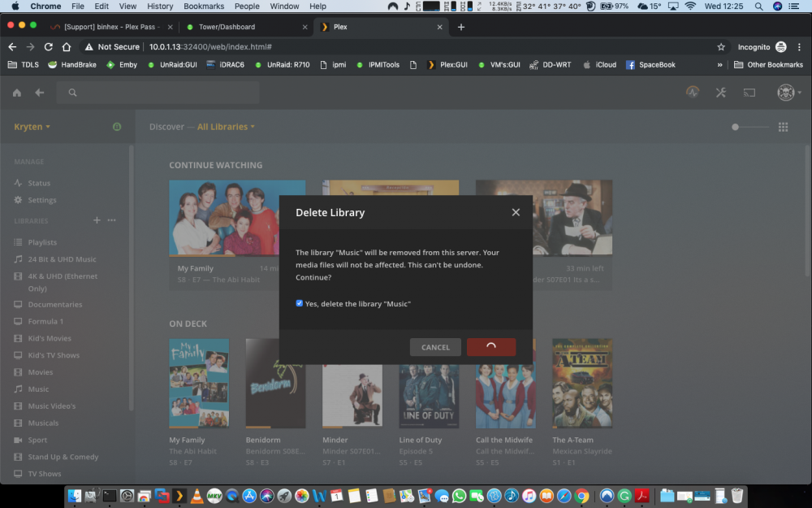Open Finder from the dock
Screen dimensions: 812x508
75,496
